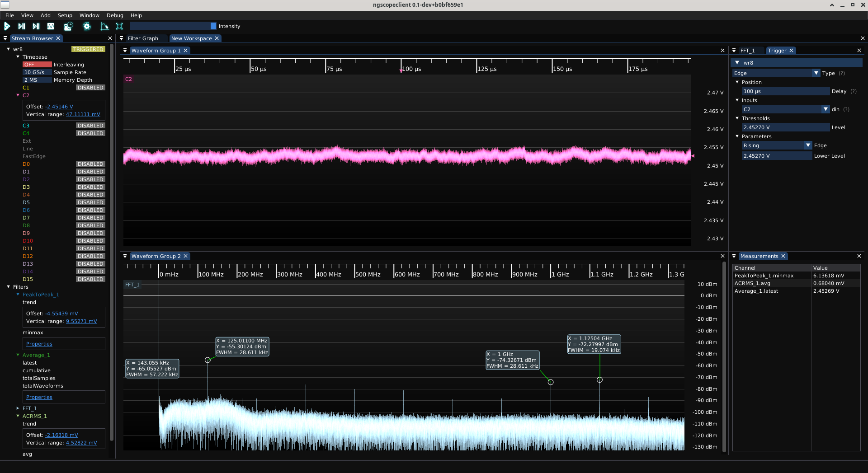Click the C2 Offset -2.45146 V link
The height and width of the screenshot is (473, 868).
(59, 107)
